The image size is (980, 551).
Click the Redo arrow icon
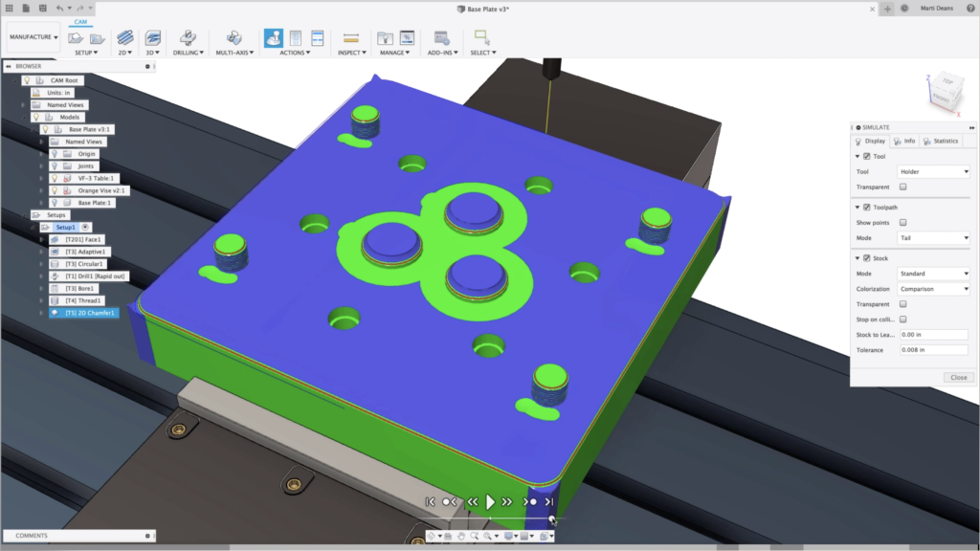[x=80, y=8]
